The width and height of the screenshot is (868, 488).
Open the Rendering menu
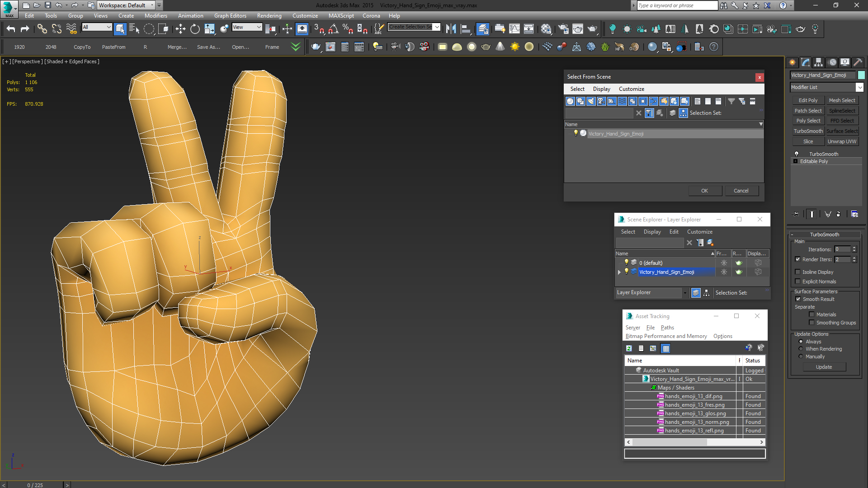[x=269, y=16]
